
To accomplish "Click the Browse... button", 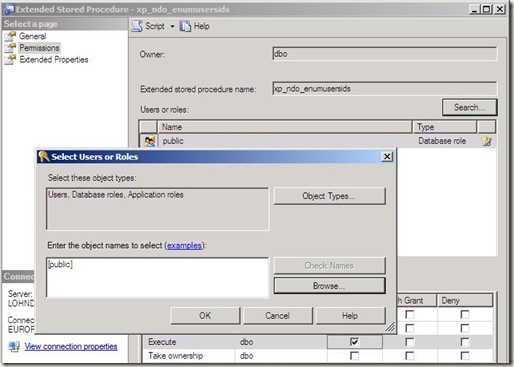I will (329, 286).
